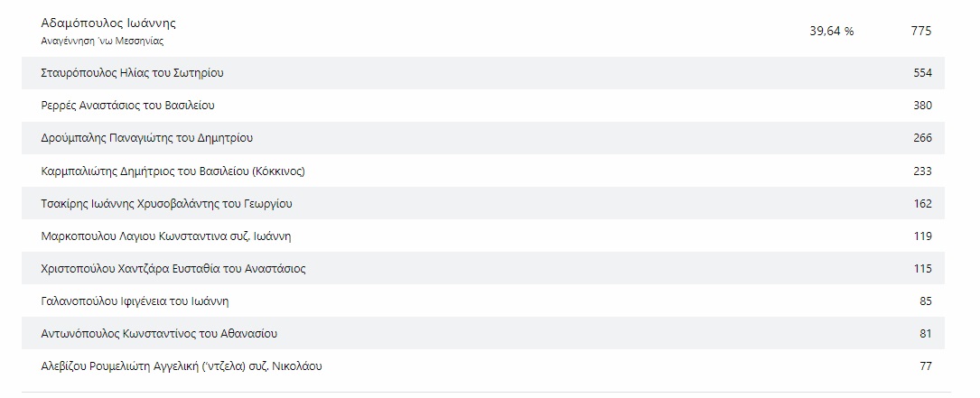Image resolution: width=980 pixels, height=398 pixels.
Task: Click Μαρκοπουλου Λαγιου Κωνσταντινα candidate name
Action: [166, 236]
